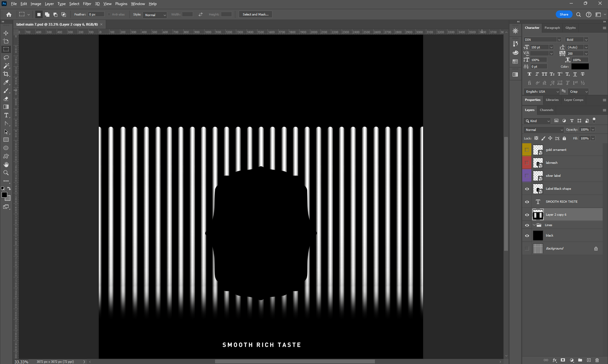
Task: Click the Select and Mask button
Action: pos(255,15)
